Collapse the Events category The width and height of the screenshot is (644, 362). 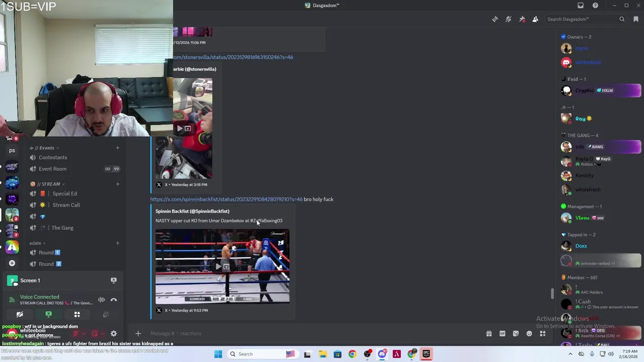[44, 148]
